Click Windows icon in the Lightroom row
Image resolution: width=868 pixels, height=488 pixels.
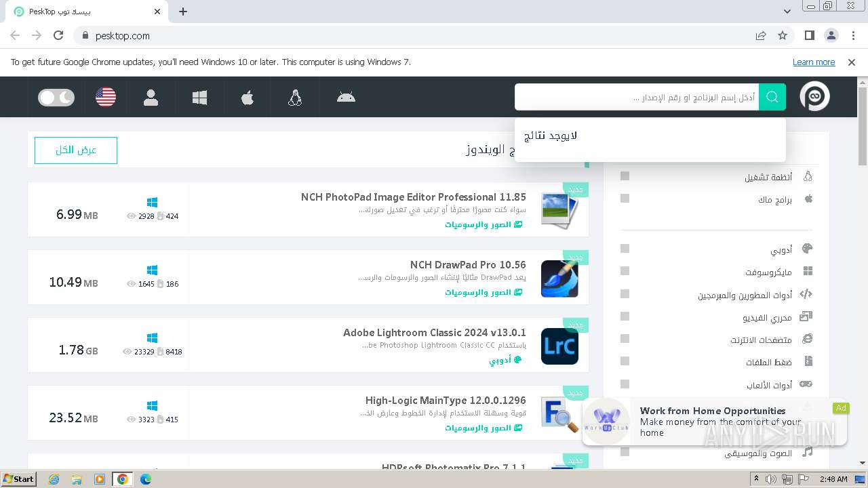click(152, 338)
